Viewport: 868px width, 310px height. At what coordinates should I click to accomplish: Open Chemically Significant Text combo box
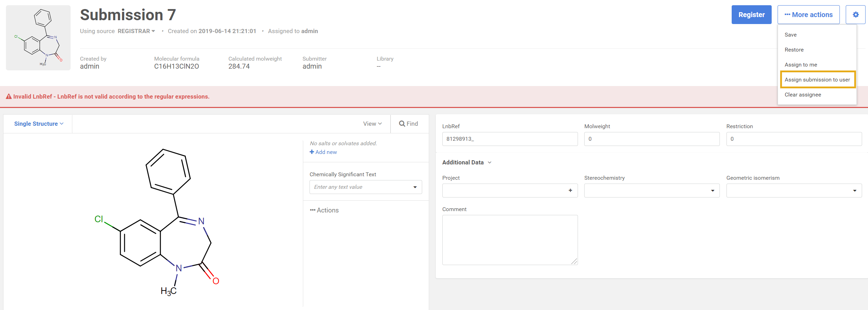pos(365,187)
